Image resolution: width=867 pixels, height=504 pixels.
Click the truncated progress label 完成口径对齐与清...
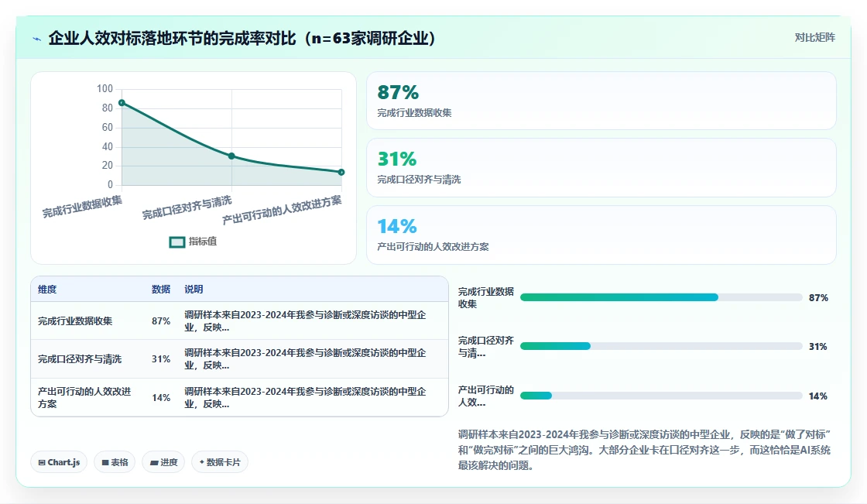coord(486,346)
